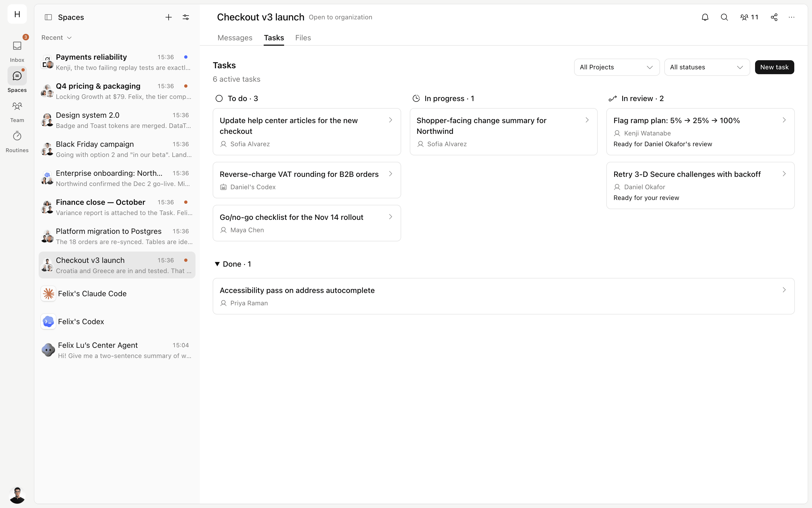Switch to the Files tab

pos(303,38)
